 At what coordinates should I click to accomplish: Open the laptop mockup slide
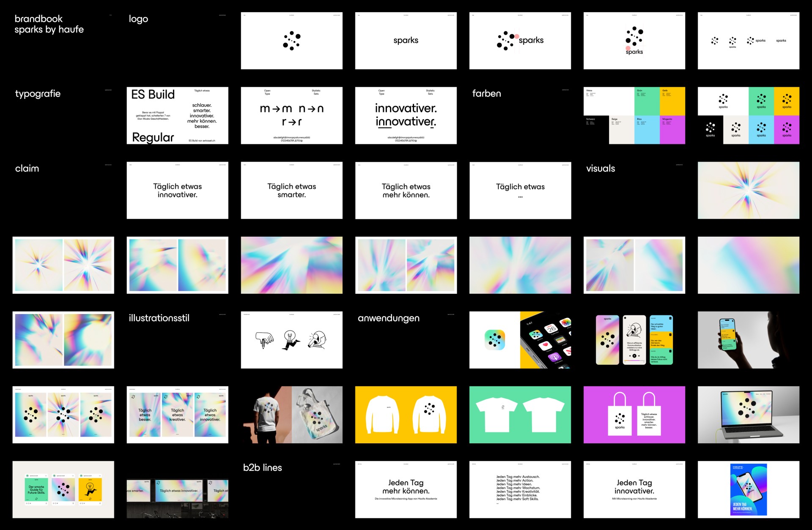(x=749, y=415)
